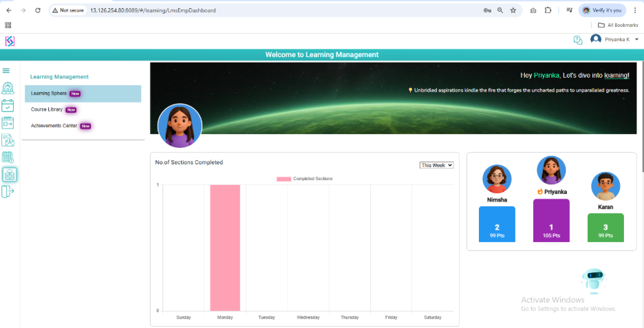644x328 pixels.
Task: Click the app logo at top left
Action: coord(10,41)
